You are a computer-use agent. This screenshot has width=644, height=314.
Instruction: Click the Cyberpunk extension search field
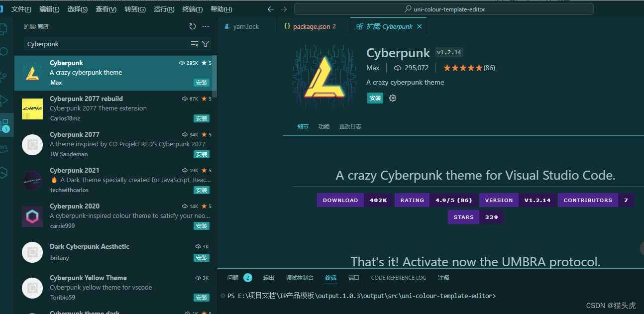tap(107, 44)
